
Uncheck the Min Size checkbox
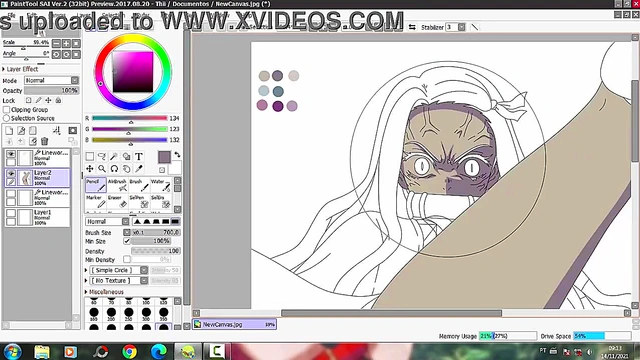pos(127,241)
